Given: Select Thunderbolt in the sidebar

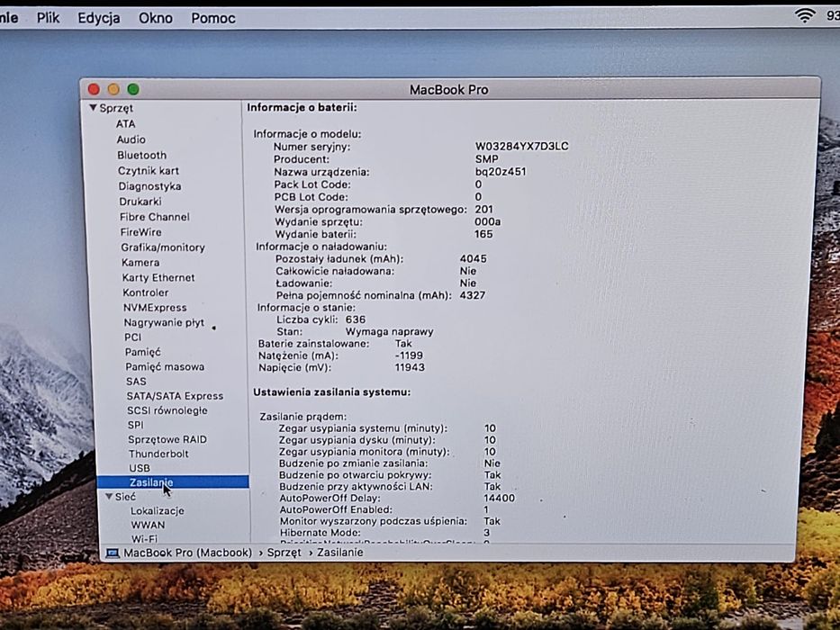Looking at the screenshot, I should click(x=158, y=454).
